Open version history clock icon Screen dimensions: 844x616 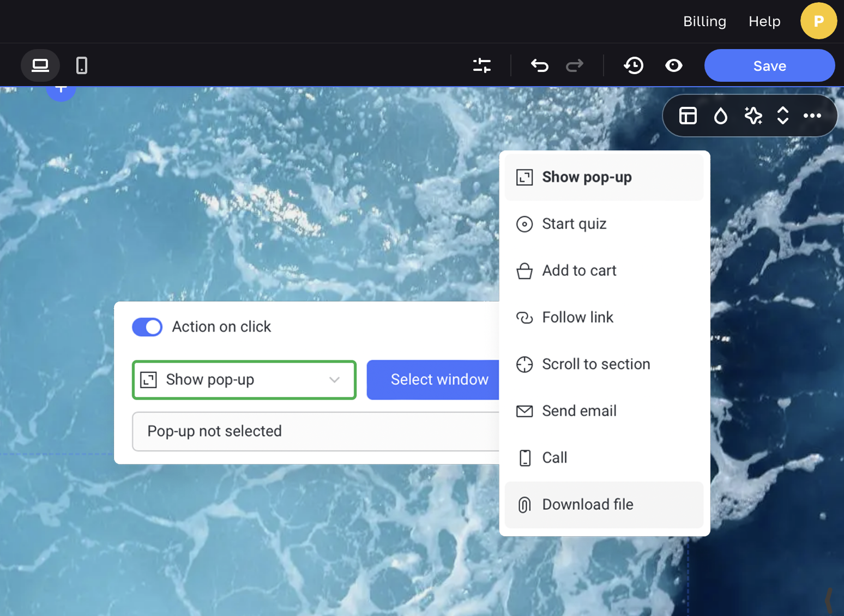pyautogui.click(x=634, y=65)
